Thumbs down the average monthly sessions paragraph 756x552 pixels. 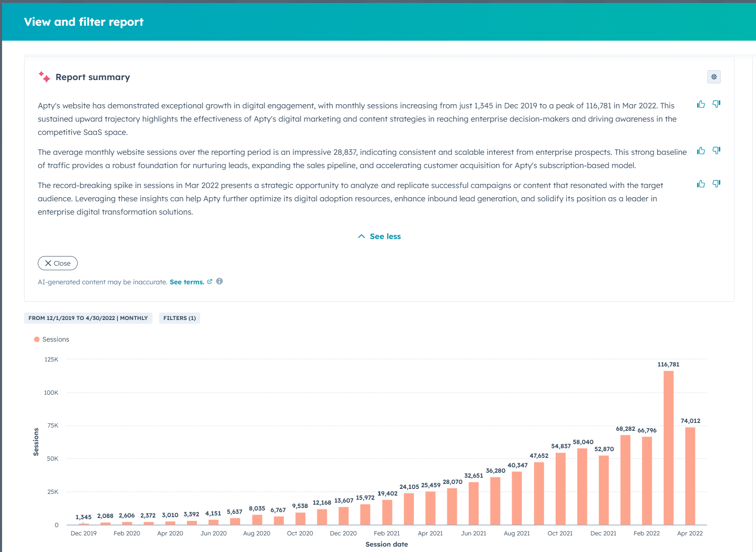tap(717, 151)
